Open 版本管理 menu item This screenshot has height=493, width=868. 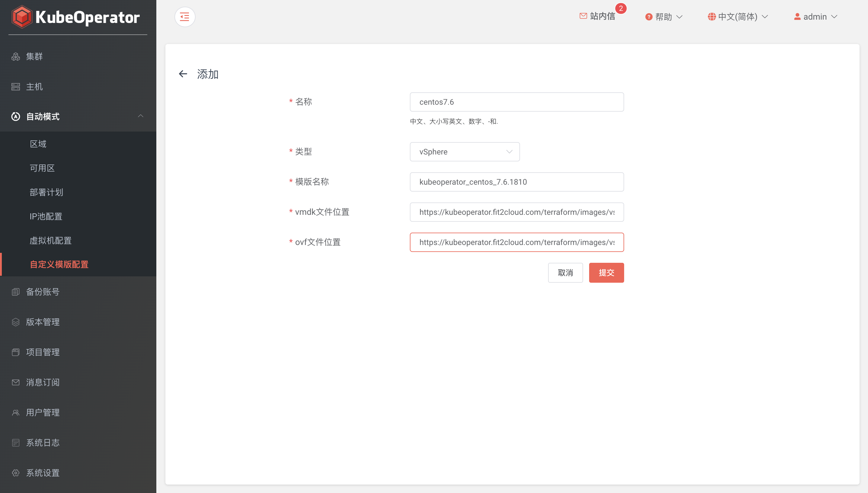point(78,322)
